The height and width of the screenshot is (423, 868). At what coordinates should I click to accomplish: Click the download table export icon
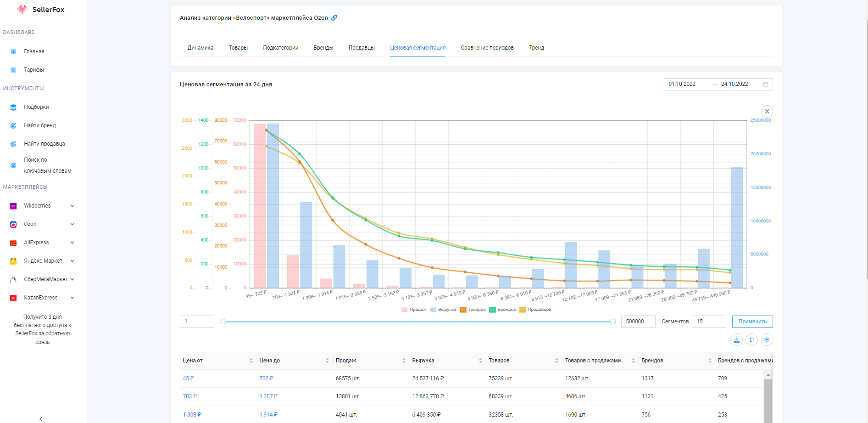tap(736, 340)
